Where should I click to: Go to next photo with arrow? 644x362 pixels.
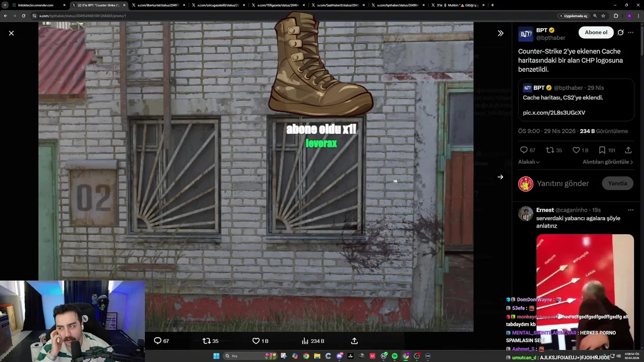pyautogui.click(x=500, y=177)
